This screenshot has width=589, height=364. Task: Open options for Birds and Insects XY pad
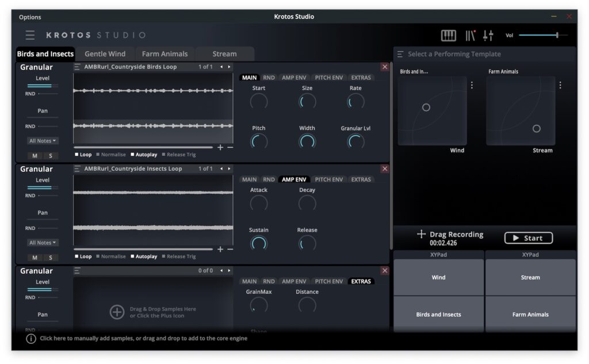(x=472, y=85)
